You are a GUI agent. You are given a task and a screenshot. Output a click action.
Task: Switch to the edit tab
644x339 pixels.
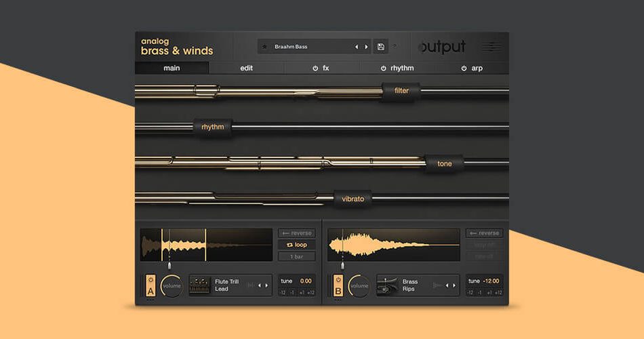tap(246, 68)
